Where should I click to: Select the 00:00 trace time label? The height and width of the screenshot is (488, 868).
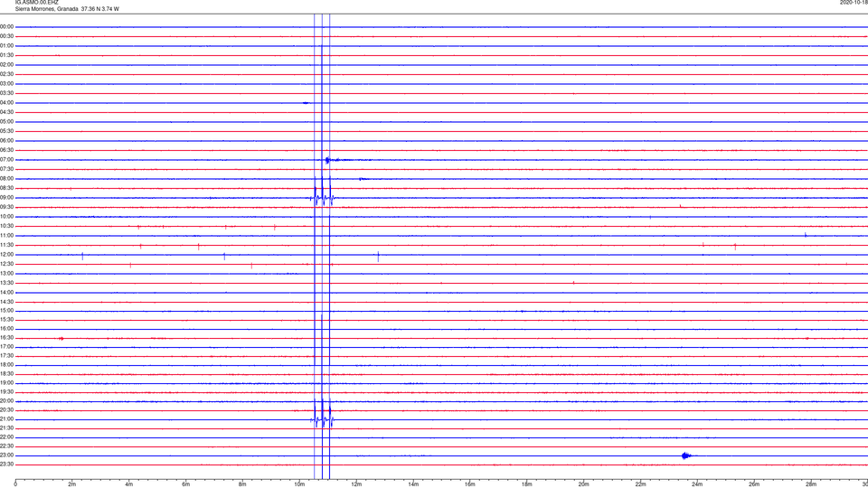pos(7,26)
